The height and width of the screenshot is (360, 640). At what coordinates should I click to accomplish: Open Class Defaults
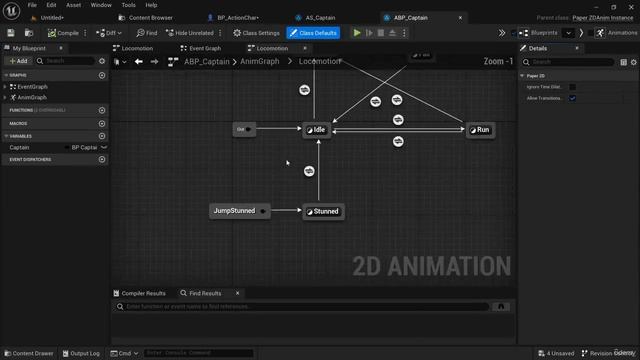point(313,33)
